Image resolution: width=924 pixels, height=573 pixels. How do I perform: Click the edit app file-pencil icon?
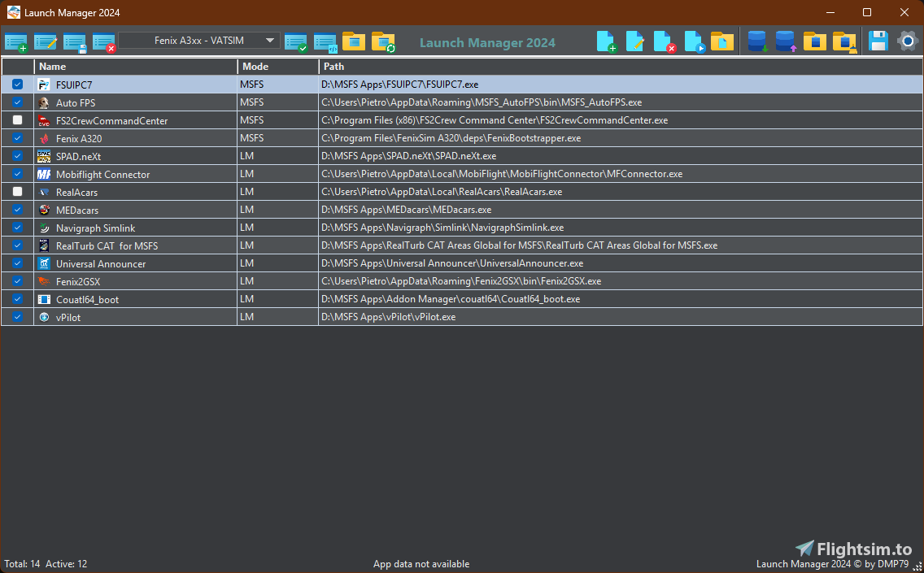pos(634,41)
